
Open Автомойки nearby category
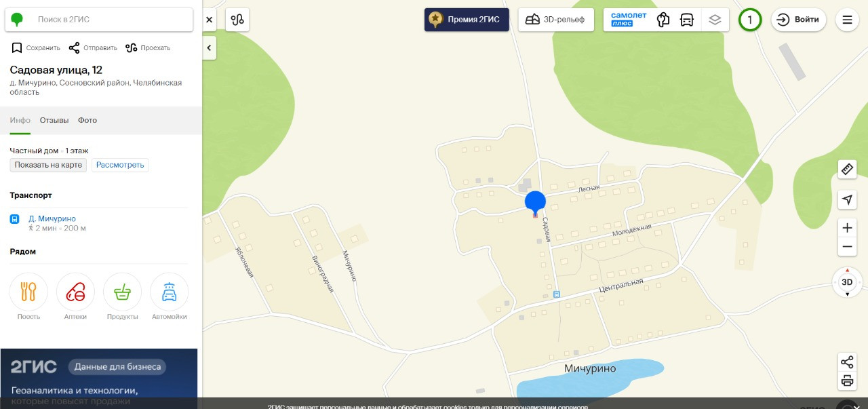pyautogui.click(x=169, y=292)
